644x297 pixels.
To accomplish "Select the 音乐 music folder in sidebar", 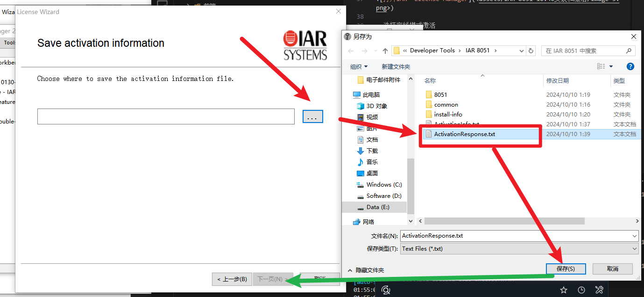I will [x=372, y=162].
